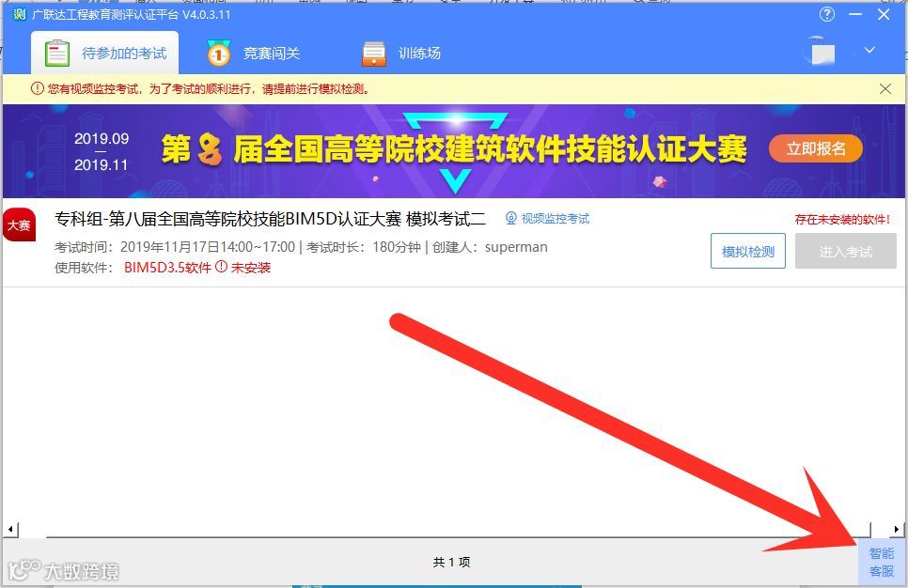
Task: Click the 立即报名 banner button
Action: click(815, 148)
